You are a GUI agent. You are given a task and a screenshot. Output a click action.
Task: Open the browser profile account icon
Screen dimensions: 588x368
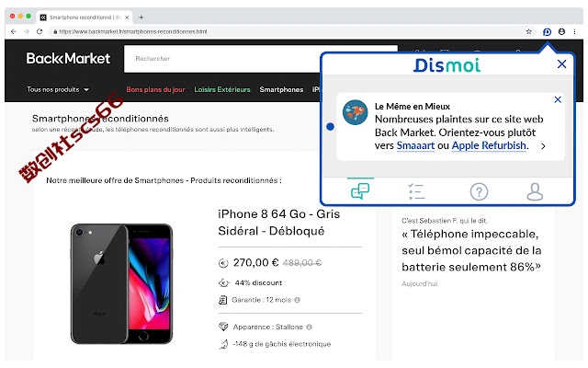(561, 31)
